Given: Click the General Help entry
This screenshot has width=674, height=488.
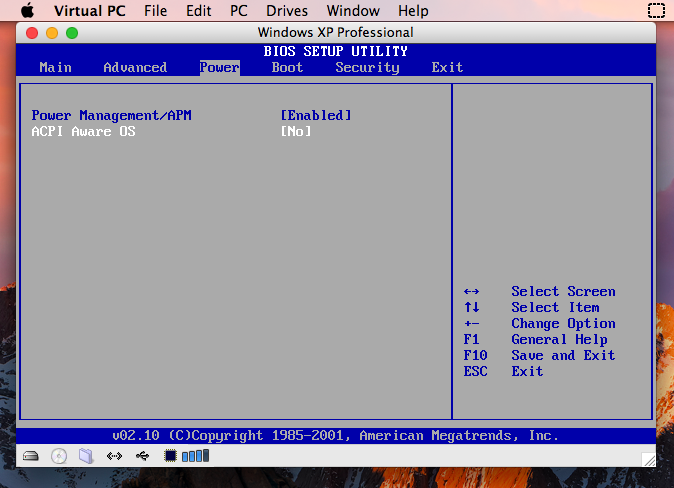Looking at the screenshot, I should (559, 339).
